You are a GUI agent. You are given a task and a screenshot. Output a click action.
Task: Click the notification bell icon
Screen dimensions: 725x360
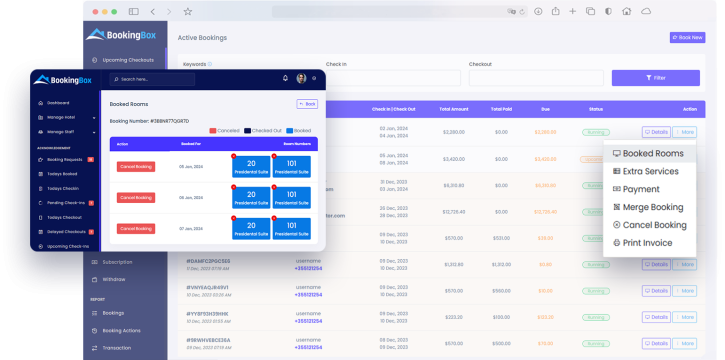click(285, 79)
